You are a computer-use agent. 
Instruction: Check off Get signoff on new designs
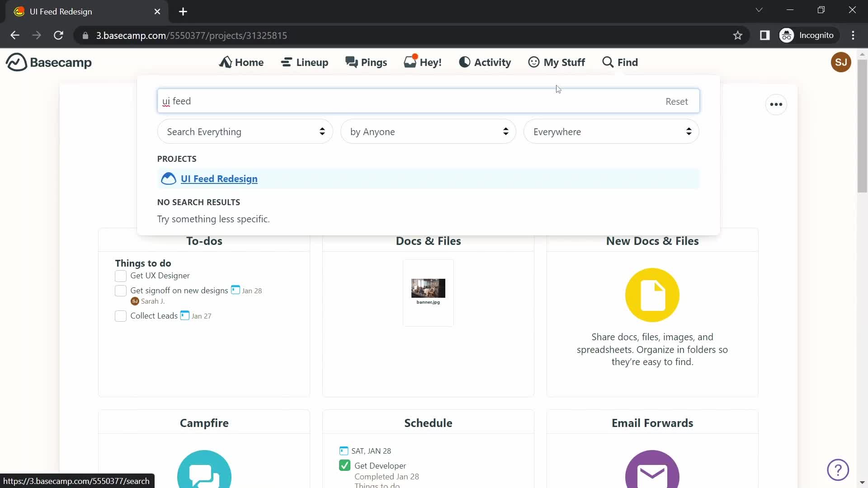click(121, 291)
